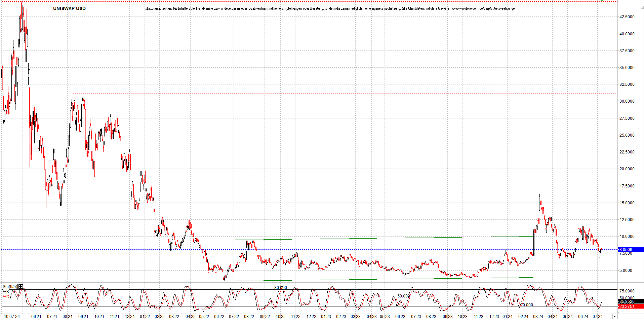Click the 25.0000 price axis label

(627, 135)
